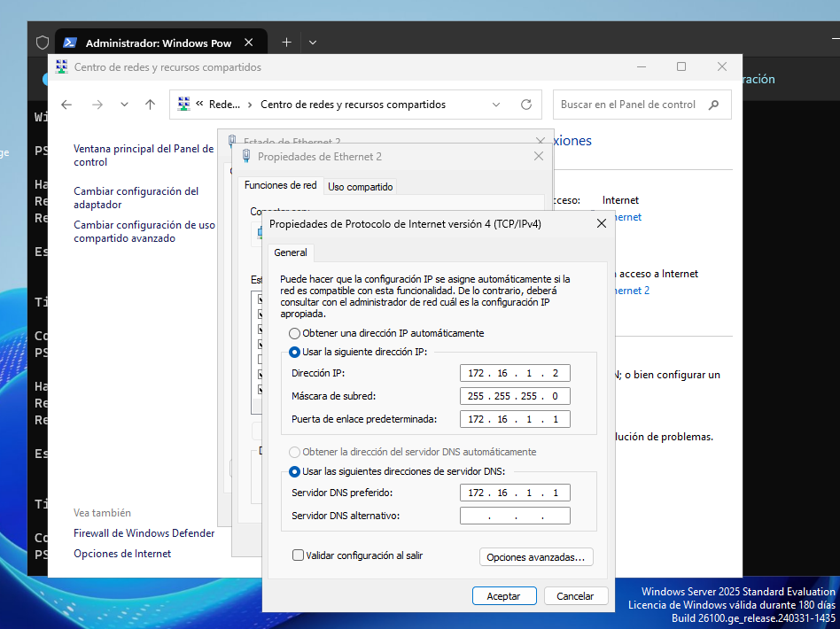Click the terminal shield admin icon
Viewport: 840px width, 629px height.
(43, 43)
